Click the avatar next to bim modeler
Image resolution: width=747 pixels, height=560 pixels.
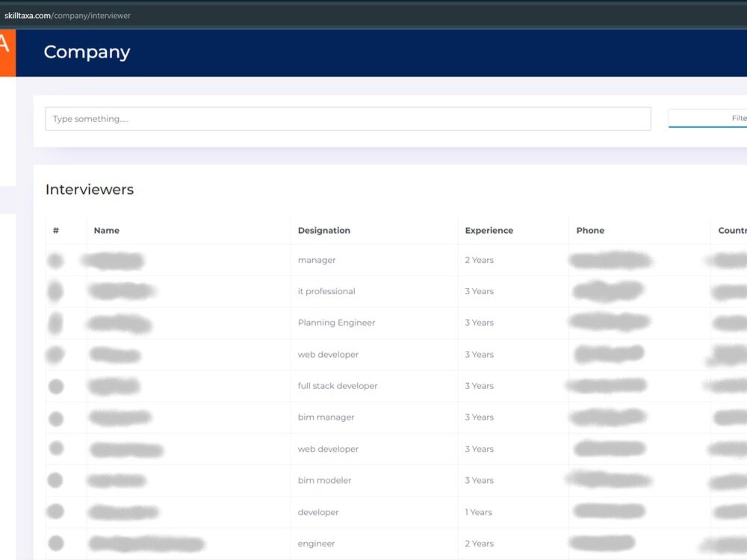pyautogui.click(x=55, y=480)
